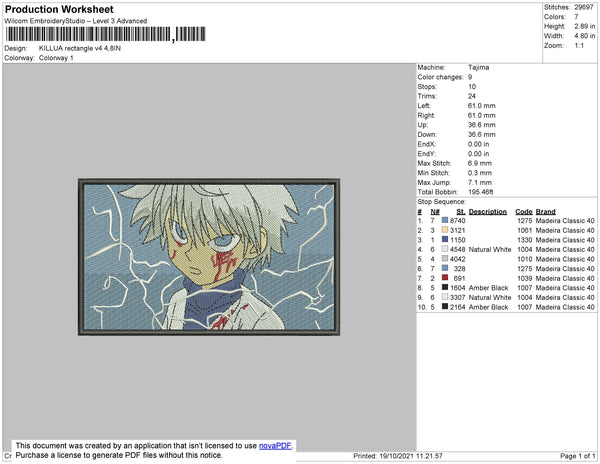
Task: Select 'Madeira Classic 40' brand in stop 10
Action: (x=565, y=307)
